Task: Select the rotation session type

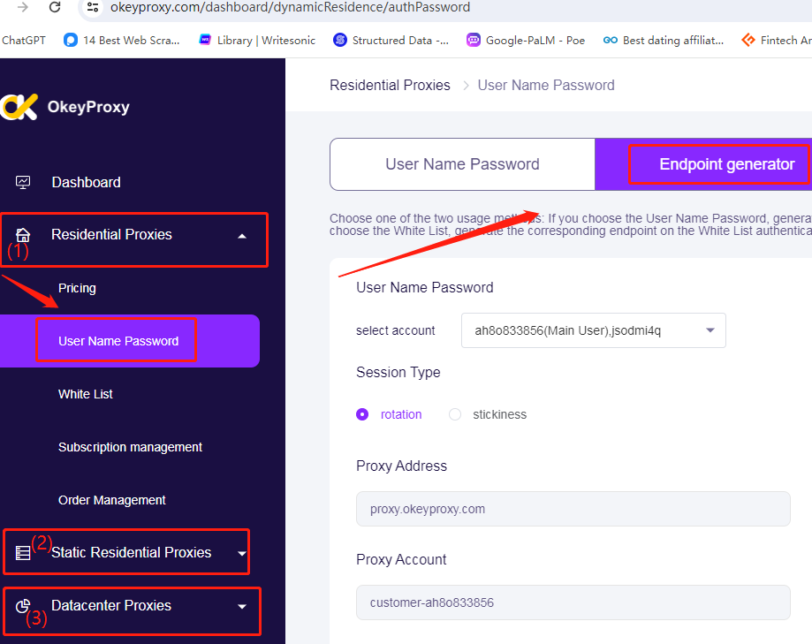Action: [x=361, y=414]
